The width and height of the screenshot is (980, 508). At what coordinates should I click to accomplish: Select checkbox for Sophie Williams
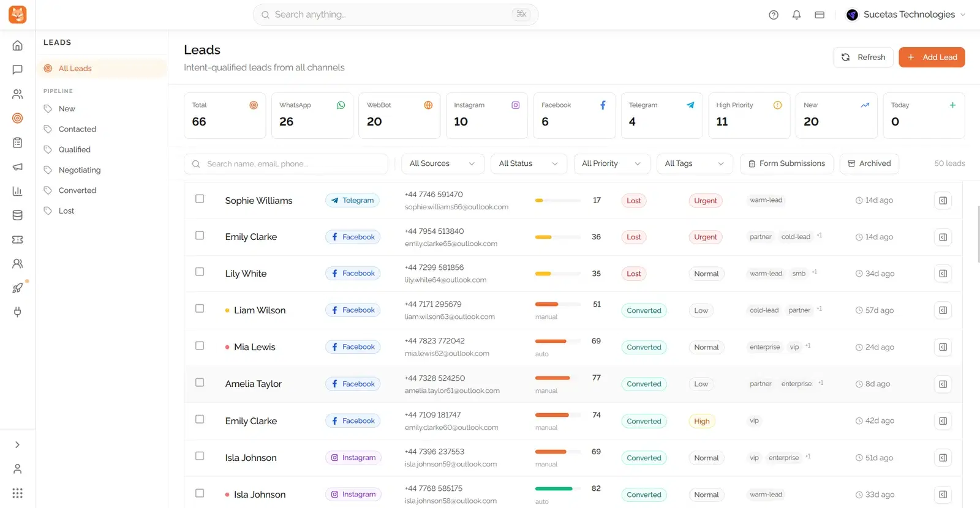point(200,199)
